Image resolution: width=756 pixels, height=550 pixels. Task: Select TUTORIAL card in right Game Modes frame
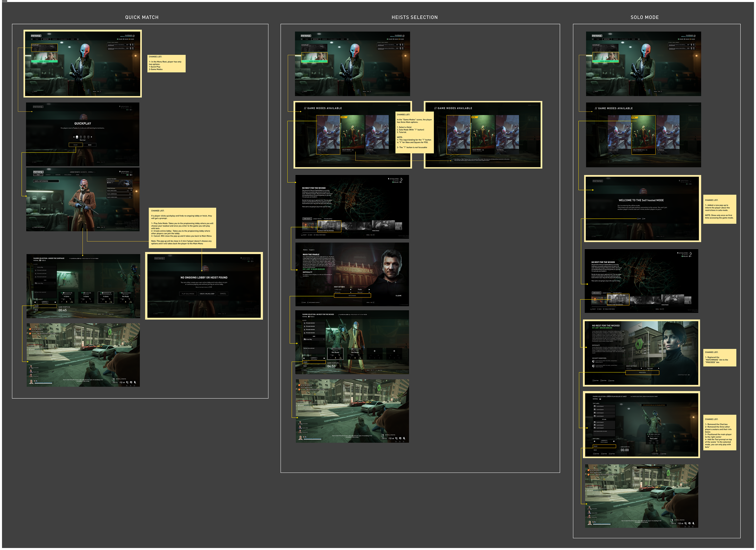[507, 135]
